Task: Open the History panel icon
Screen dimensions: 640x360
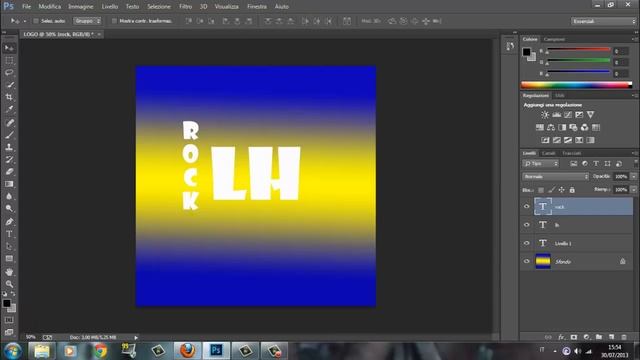Action: pyautogui.click(x=510, y=47)
